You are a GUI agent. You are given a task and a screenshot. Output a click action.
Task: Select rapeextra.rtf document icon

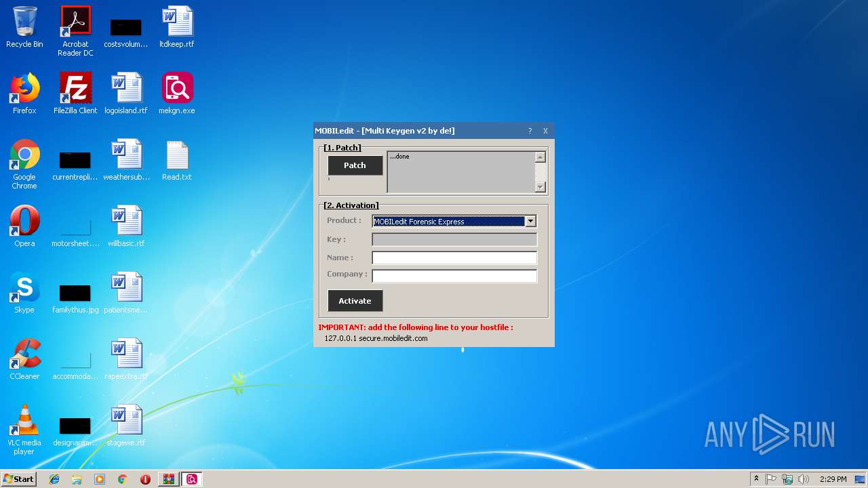[x=126, y=359]
